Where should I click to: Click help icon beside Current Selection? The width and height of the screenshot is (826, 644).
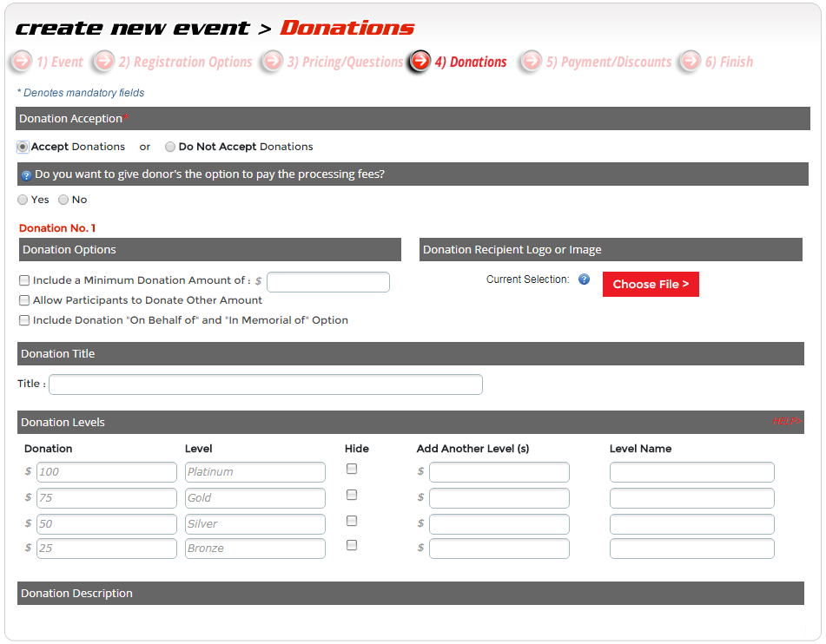[x=585, y=279]
